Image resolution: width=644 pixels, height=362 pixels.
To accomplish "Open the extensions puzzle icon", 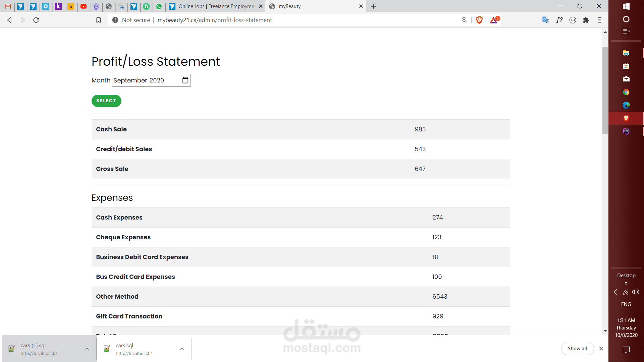I will [x=586, y=20].
